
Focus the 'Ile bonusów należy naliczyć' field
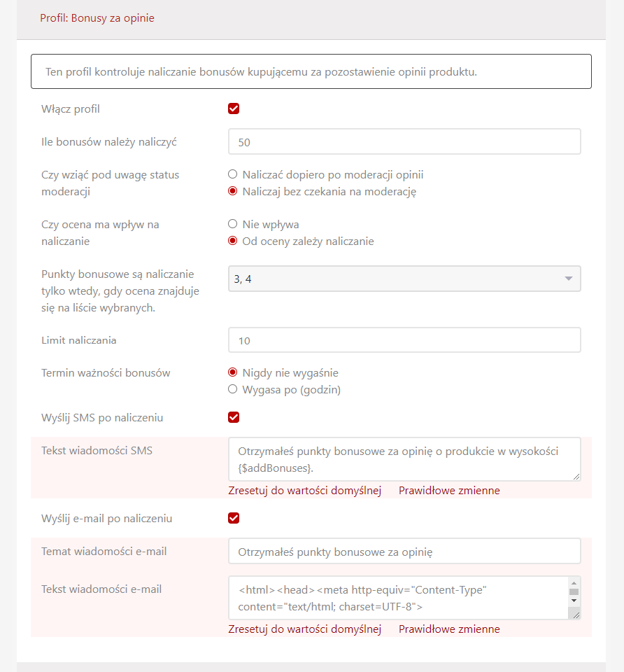click(x=404, y=142)
